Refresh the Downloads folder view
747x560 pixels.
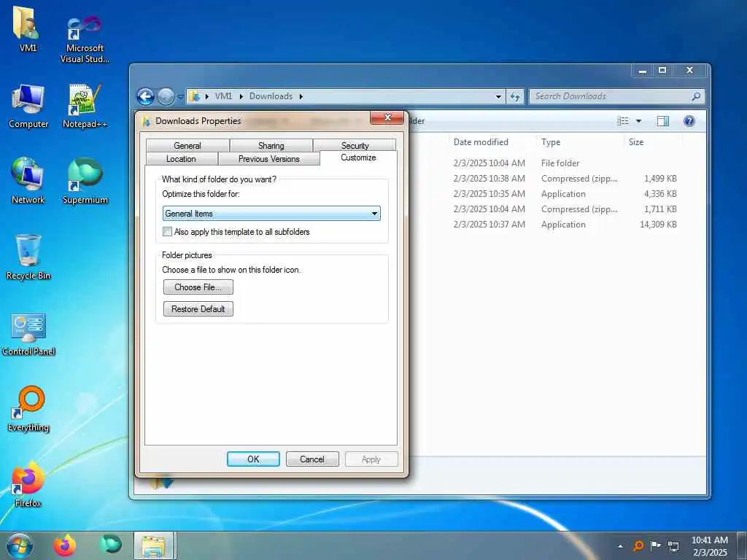[514, 97]
